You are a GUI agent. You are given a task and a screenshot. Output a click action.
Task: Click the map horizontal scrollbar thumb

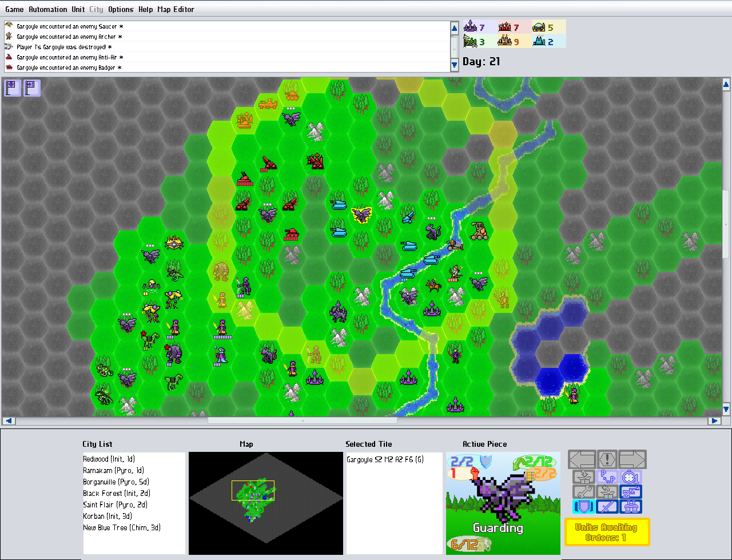pos(303,420)
